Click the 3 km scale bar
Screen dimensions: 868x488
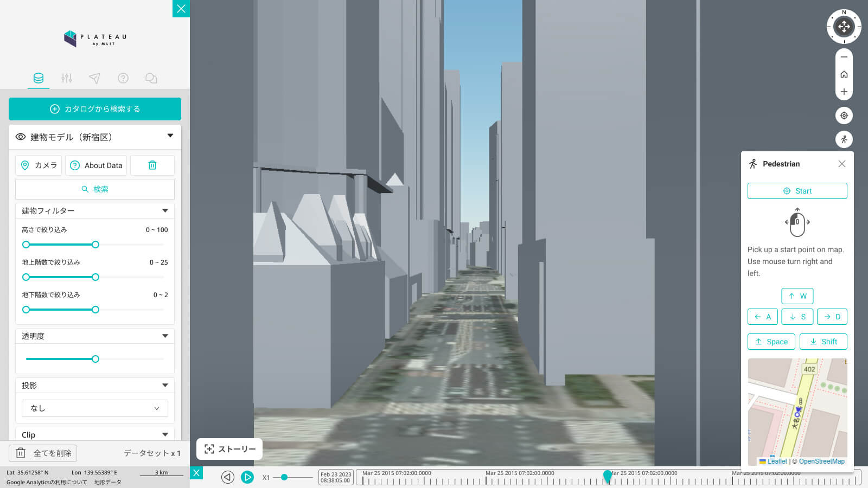pos(161,473)
